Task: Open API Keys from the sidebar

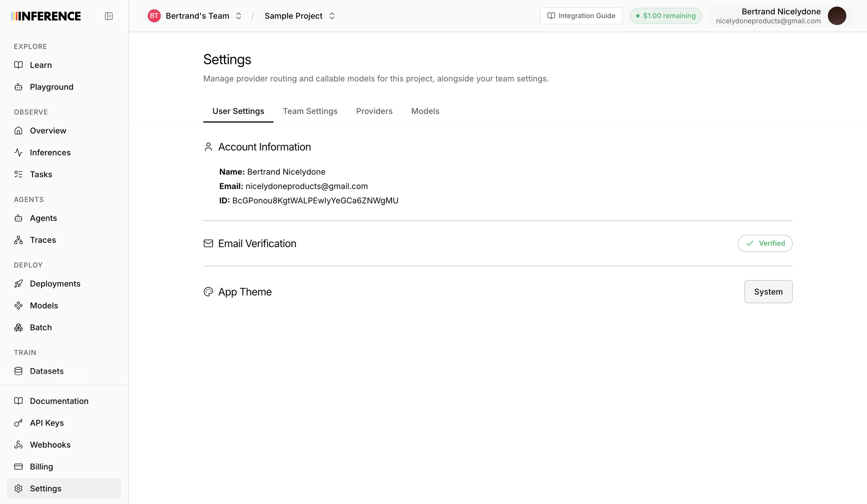Action: click(64, 423)
